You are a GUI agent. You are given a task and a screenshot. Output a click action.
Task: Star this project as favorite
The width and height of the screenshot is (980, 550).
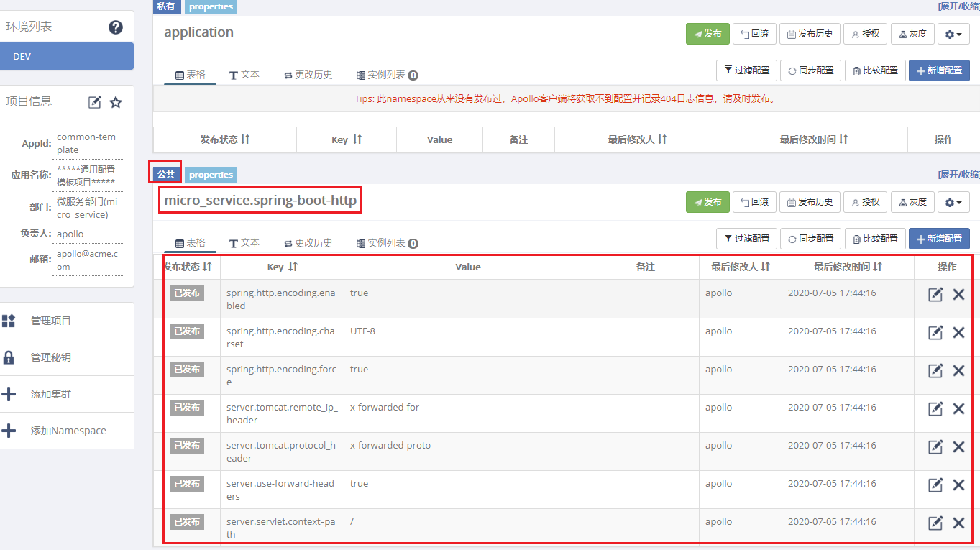click(116, 102)
